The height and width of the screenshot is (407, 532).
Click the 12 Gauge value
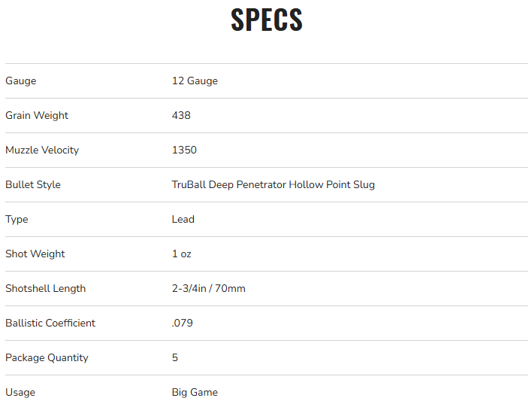[195, 81]
